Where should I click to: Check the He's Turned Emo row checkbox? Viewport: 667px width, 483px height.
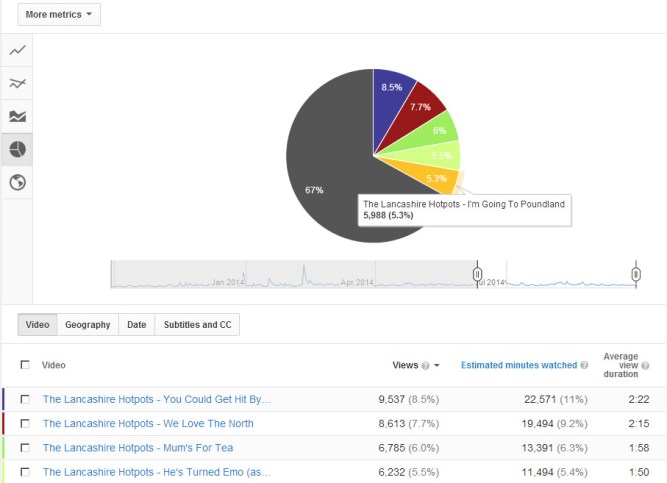pos(25,472)
